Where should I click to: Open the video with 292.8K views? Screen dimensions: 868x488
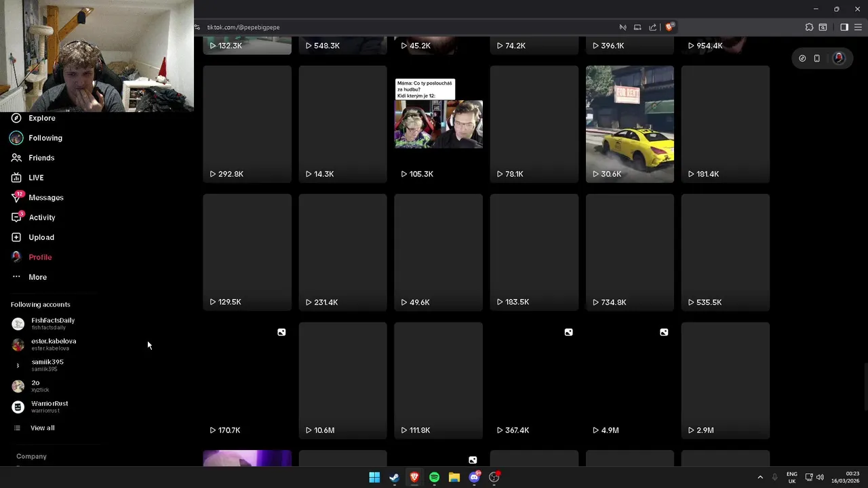click(247, 124)
